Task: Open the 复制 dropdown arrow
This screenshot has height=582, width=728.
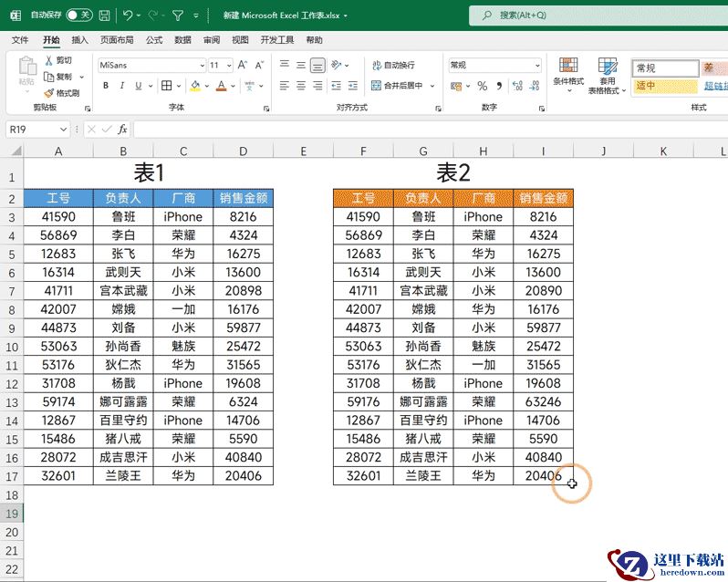Action: pyautogui.click(x=82, y=77)
